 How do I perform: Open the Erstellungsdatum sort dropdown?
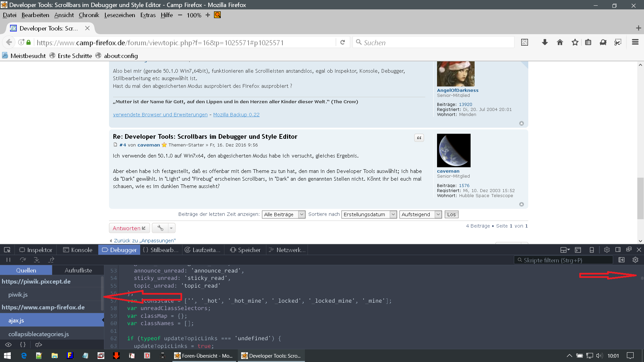pyautogui.click(x=369, y=215)
